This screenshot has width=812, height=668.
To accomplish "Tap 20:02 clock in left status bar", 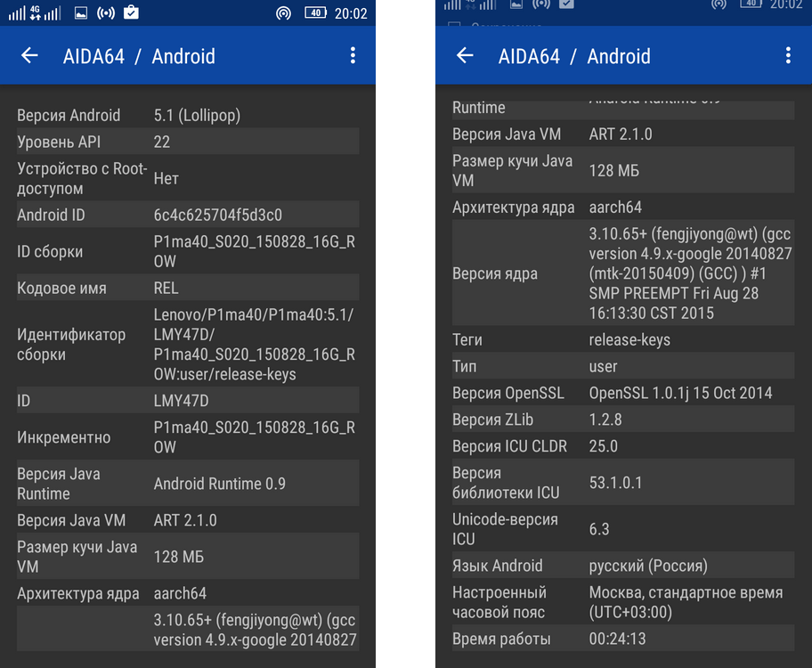I will [x=351, y=13].
